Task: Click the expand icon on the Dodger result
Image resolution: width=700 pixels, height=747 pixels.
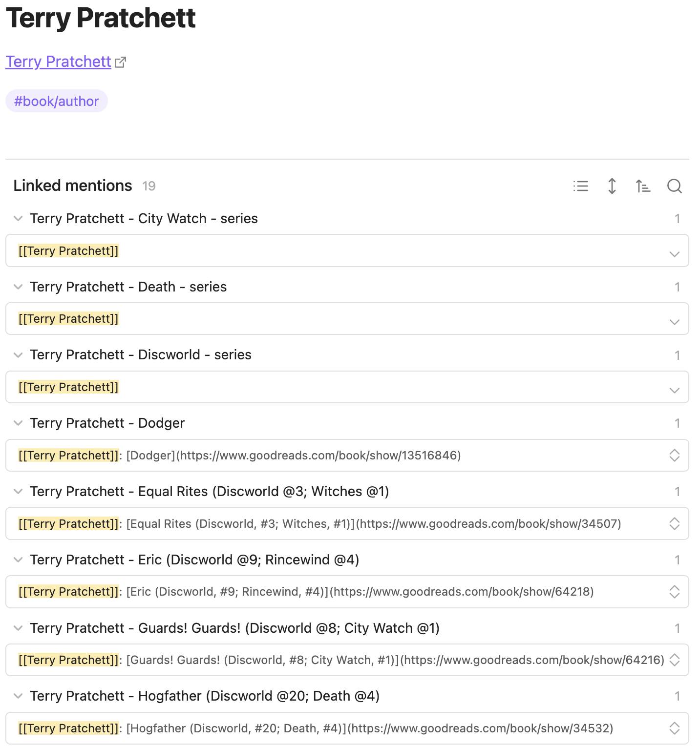Action: click(675, 455)
